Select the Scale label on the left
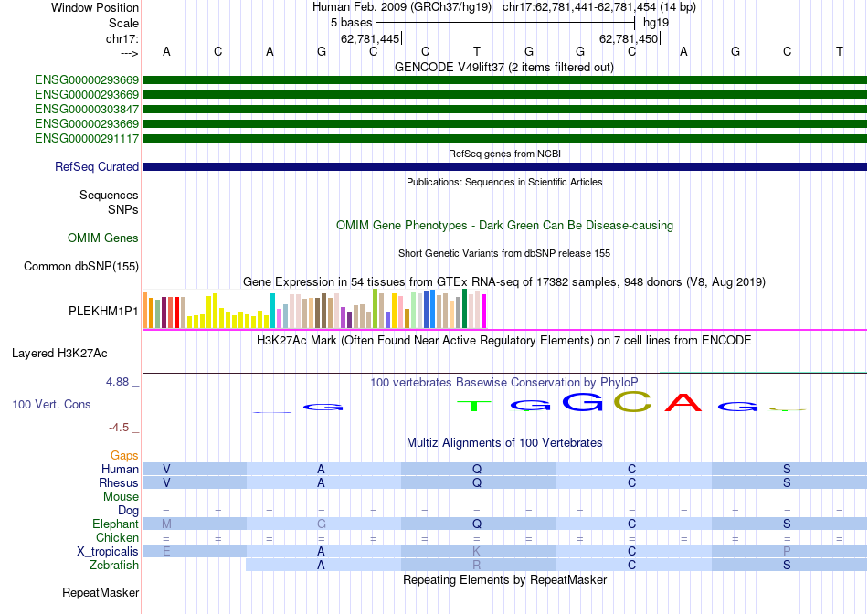 pyautogui.click(x=123, y=23)
